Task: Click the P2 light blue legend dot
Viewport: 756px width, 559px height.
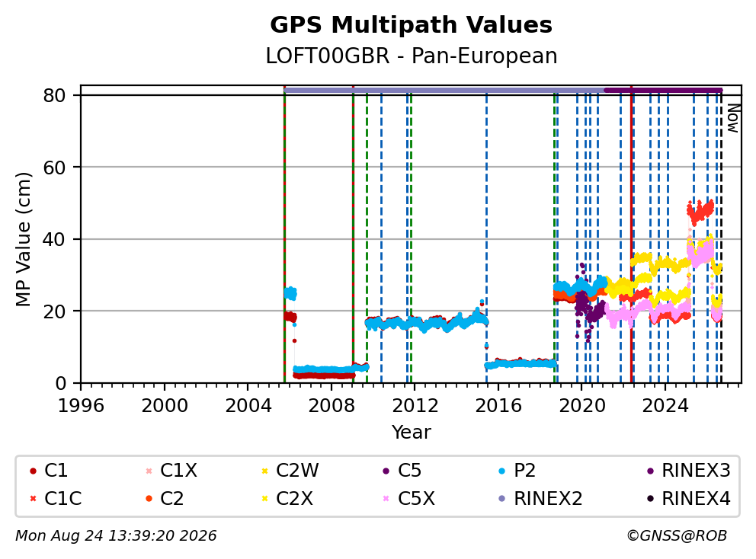Action: click(x=502, y=471)
